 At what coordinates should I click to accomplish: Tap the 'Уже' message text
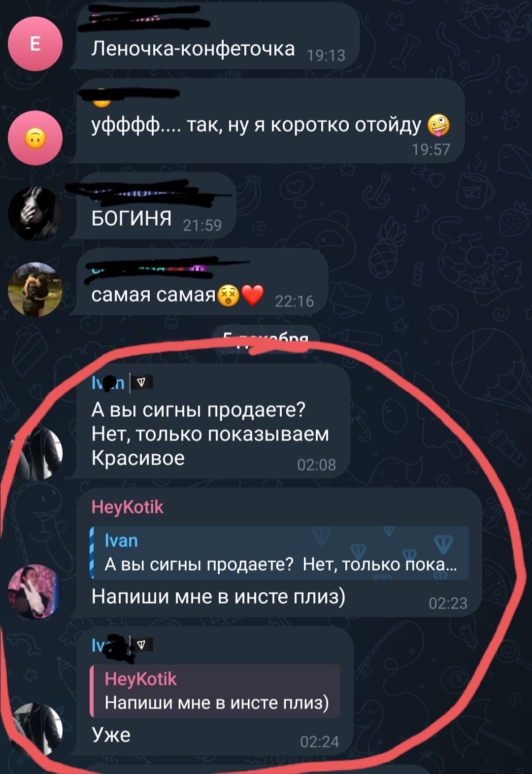(111, 735)
